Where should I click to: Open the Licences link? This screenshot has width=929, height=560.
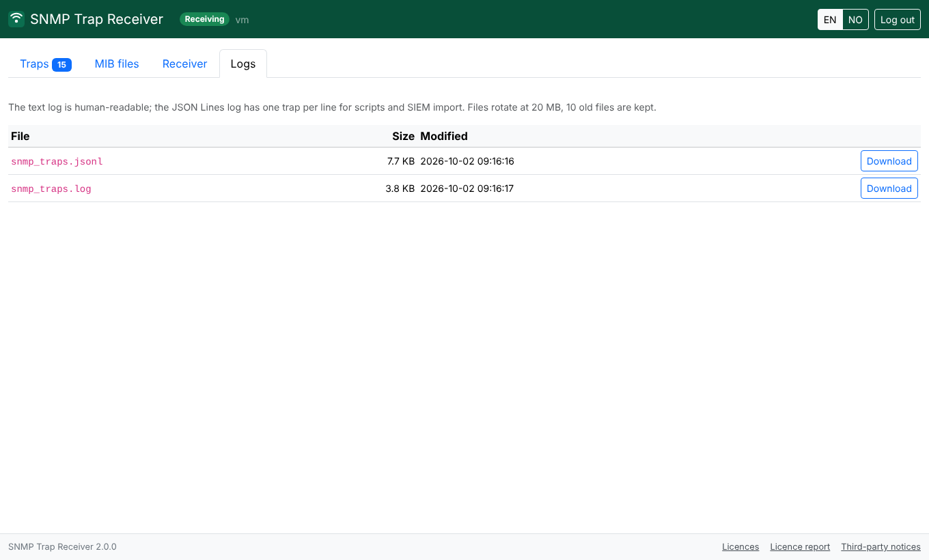tap(740, 546)
